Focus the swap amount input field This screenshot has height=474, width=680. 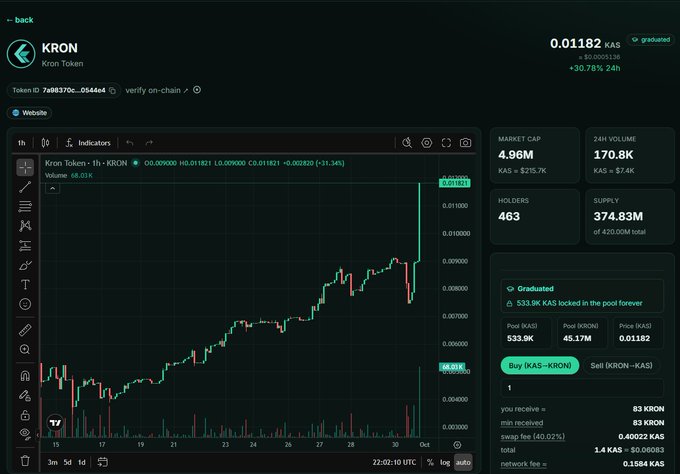coord(582,388)
